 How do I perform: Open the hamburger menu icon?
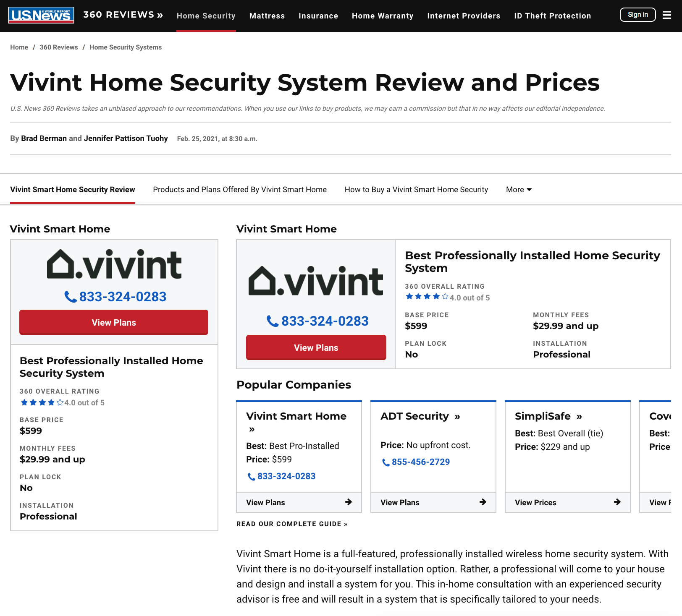(667, 15)
